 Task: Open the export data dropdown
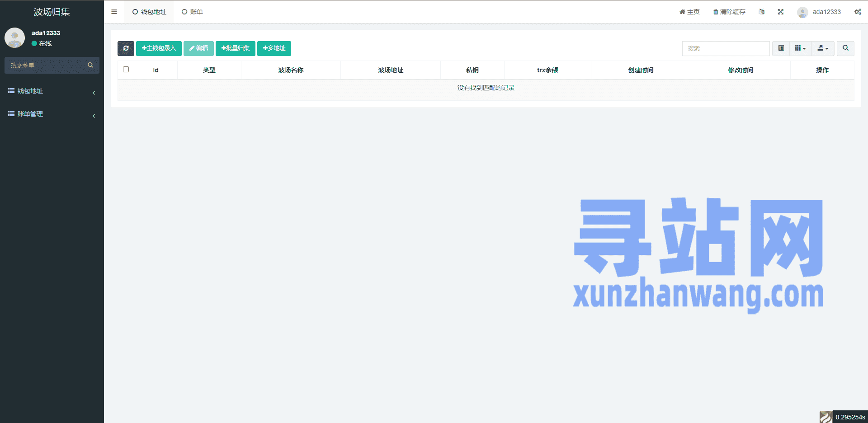tap(823, 48)
